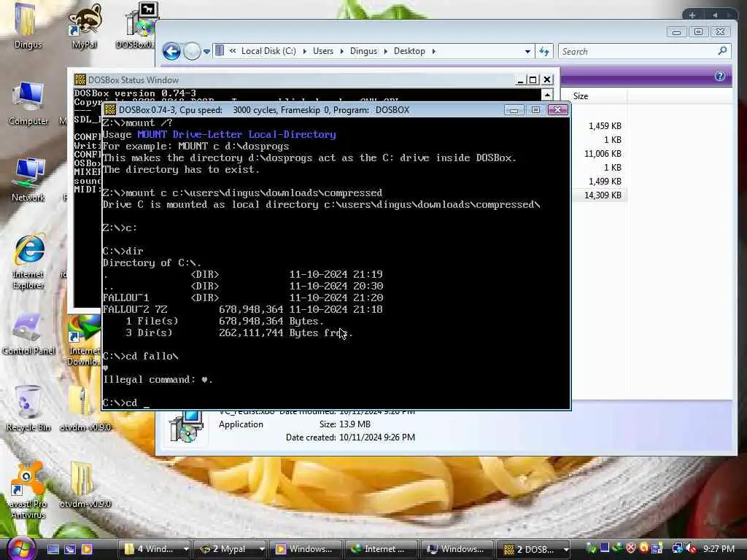Open the Network desktop icon
This screenshot has width=747, height=560.
[28, 180]
